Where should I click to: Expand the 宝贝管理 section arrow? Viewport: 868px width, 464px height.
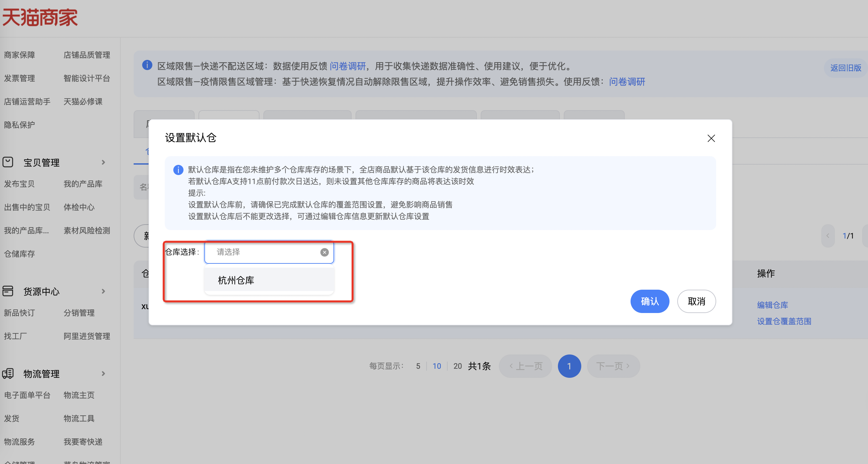(103, 162)
